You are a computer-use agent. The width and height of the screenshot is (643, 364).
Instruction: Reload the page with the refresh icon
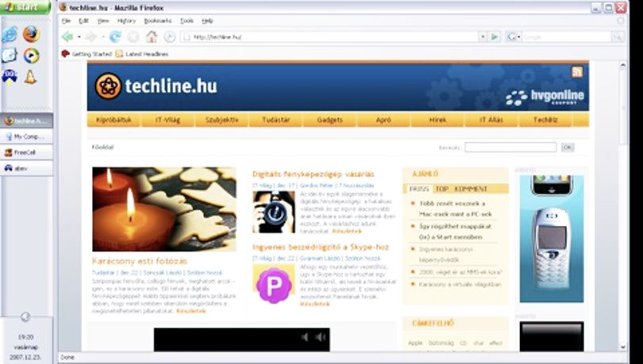pos(115,36)
